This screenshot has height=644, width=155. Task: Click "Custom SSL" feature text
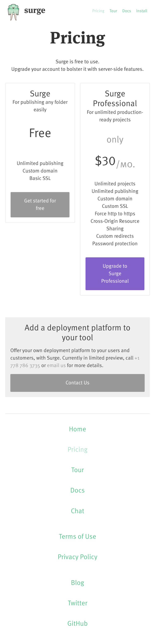(115, 206)
